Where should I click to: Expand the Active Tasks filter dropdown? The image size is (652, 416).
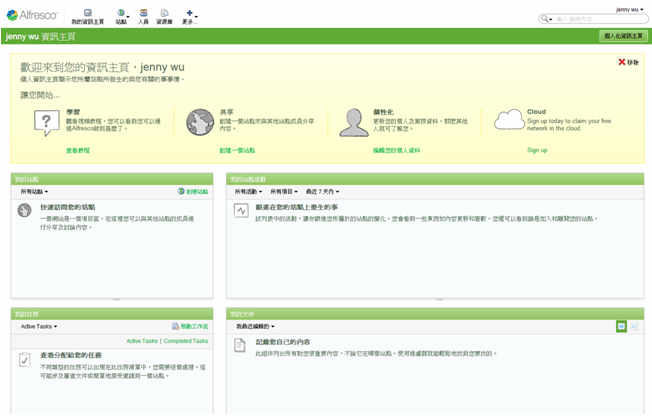click(39, 326)
